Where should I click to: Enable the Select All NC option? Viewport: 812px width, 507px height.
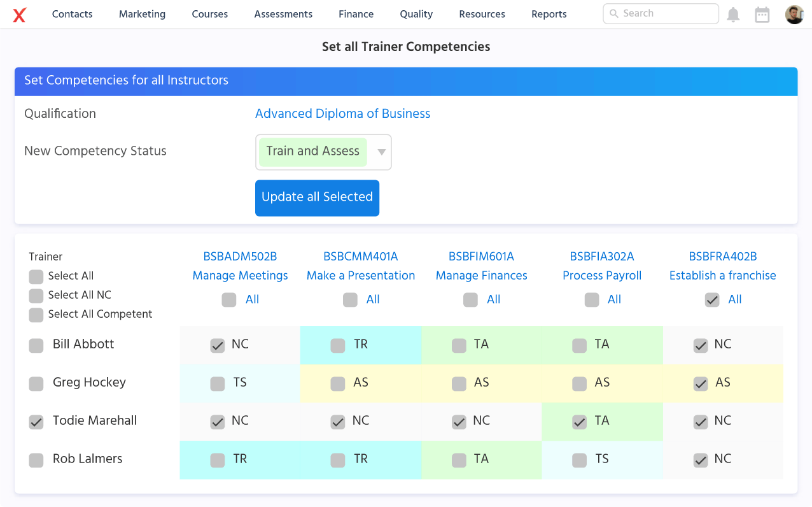pos(36,295)
